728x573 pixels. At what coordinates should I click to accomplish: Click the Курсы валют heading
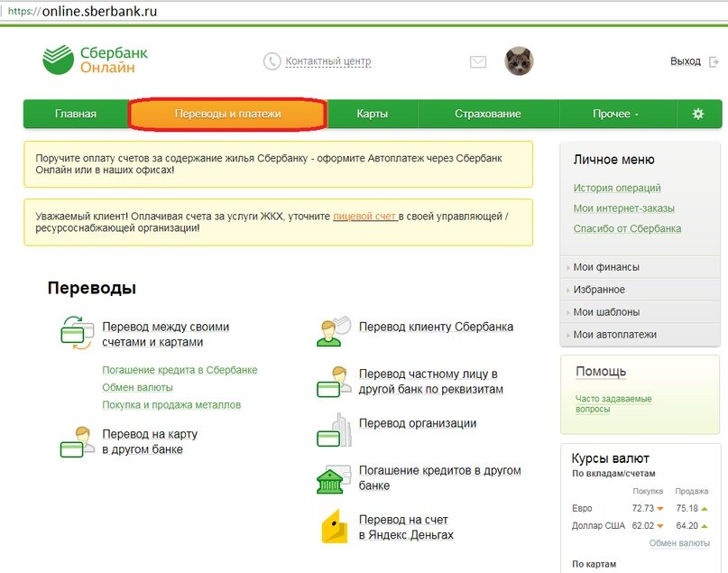click(610, 458)
